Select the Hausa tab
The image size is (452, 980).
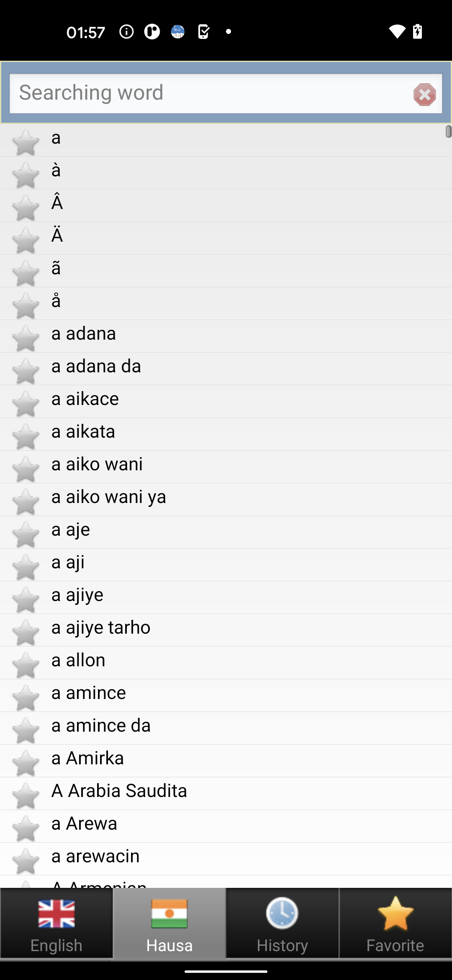click(x=169, y=923)
